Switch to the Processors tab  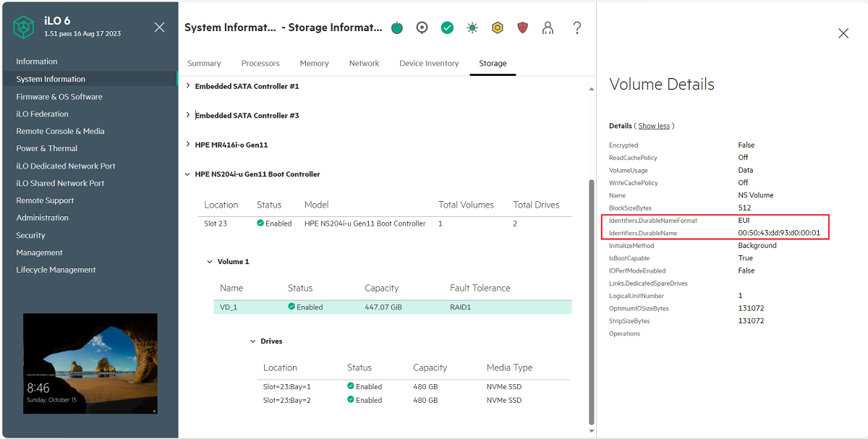point(260,63)
